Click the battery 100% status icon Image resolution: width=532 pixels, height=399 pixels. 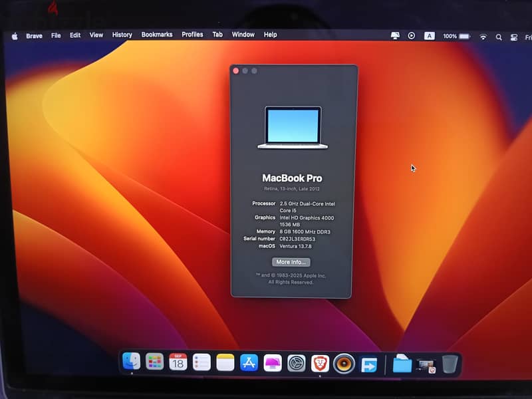click(x=457, y=36)
